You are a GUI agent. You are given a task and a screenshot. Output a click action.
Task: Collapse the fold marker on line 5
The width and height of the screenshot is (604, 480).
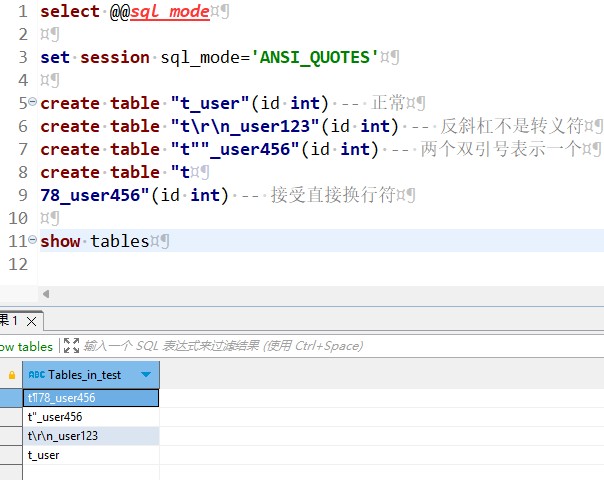(x=32, y=103)
